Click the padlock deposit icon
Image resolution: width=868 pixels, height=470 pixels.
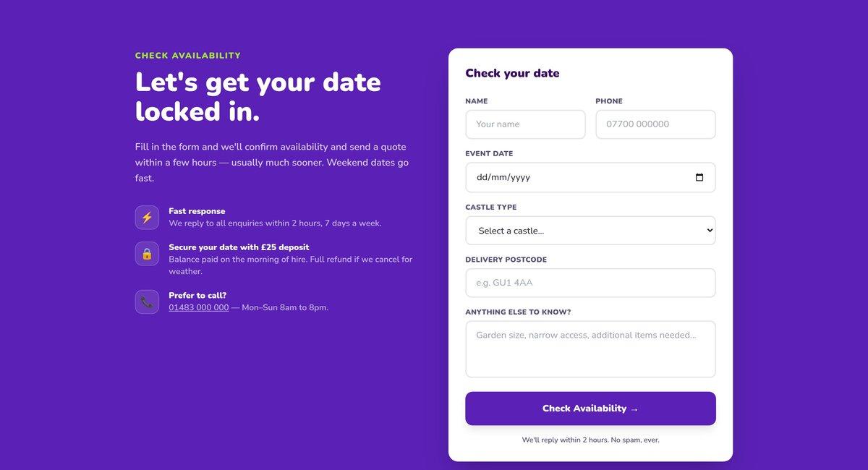(147, 254)
